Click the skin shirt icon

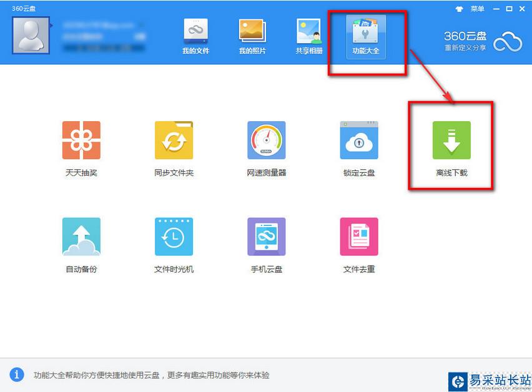coord(459,9)
